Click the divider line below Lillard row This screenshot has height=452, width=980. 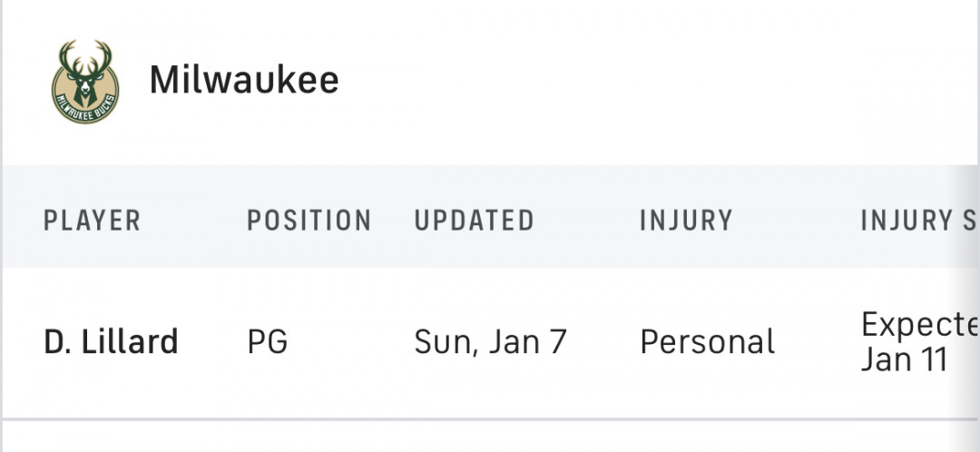(490, 419)
